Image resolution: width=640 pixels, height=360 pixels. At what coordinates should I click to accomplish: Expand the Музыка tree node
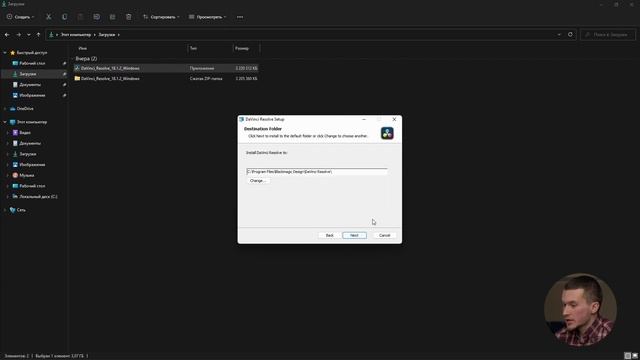click(x=8, y=175)
